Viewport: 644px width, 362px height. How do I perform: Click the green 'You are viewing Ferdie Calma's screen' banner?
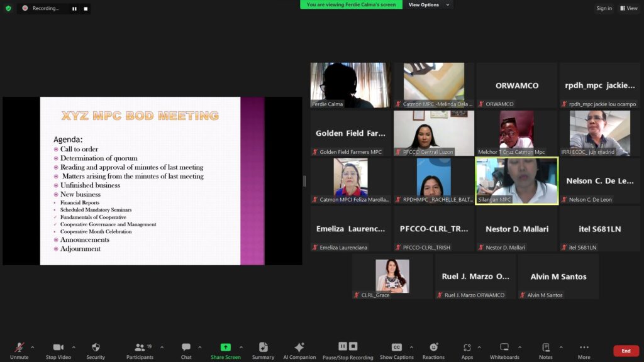pos(351,4)
